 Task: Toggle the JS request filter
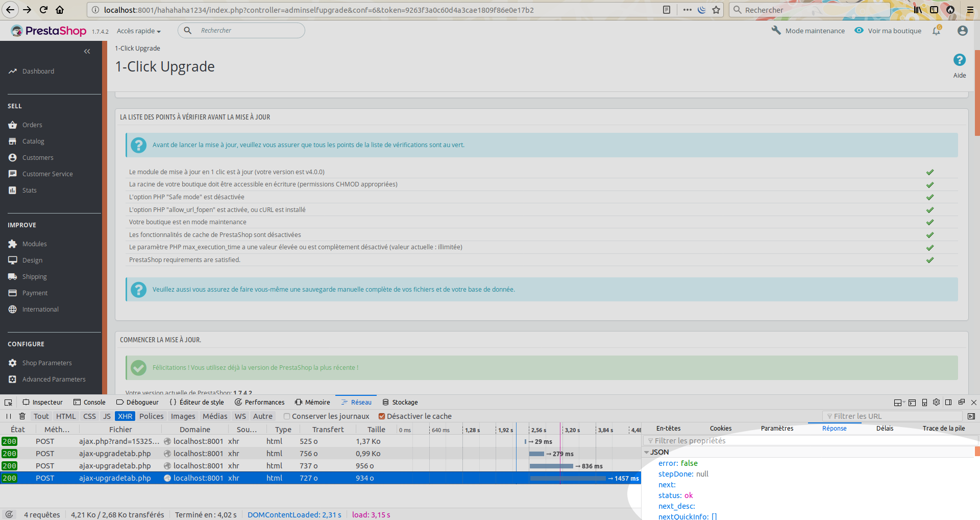107,416
